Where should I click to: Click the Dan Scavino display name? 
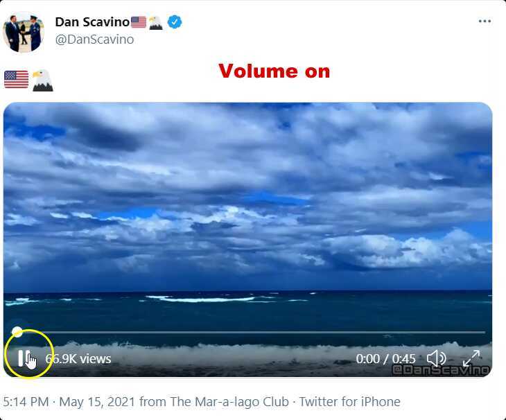(x=92, y=22)
